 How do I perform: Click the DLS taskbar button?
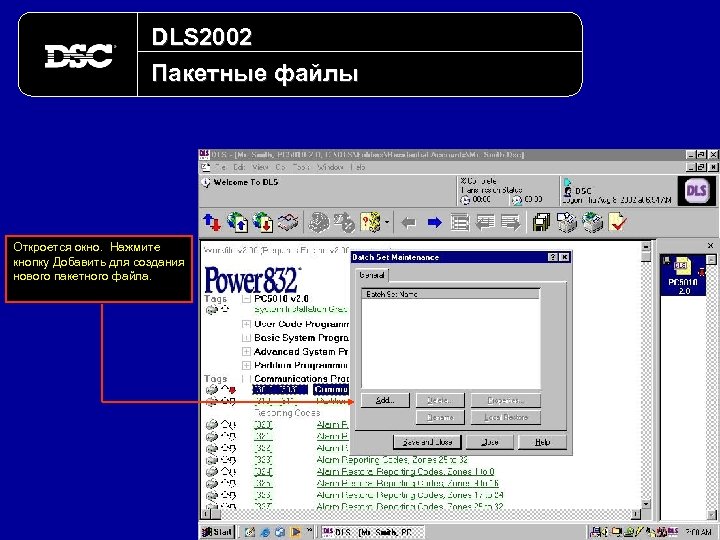point(372,532)
